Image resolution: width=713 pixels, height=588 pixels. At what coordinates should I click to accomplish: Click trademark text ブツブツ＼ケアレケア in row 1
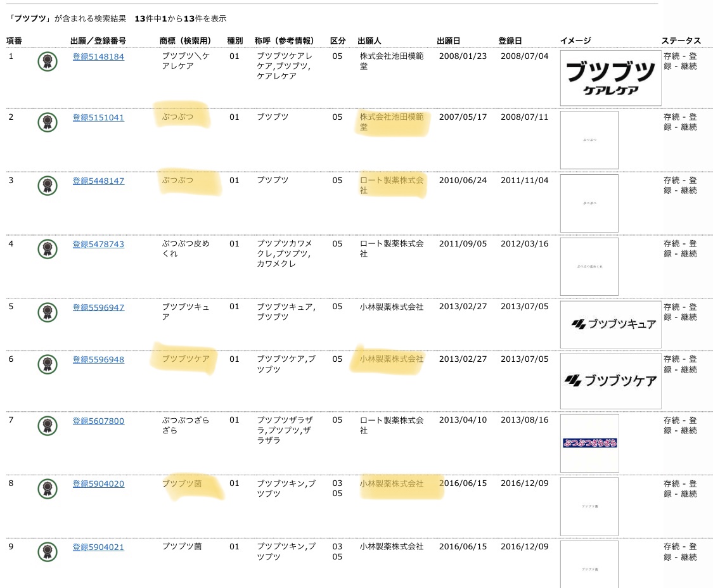[186, 61]
